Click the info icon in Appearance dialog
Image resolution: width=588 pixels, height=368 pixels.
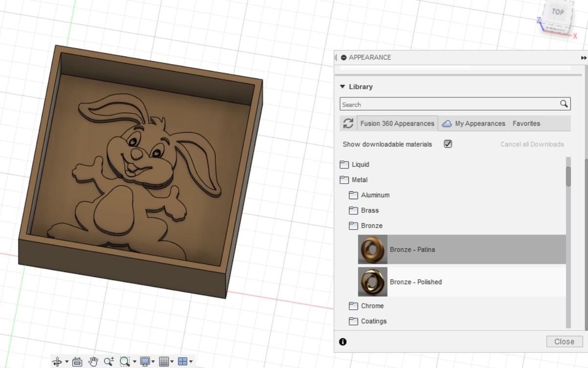click(342, 342)
